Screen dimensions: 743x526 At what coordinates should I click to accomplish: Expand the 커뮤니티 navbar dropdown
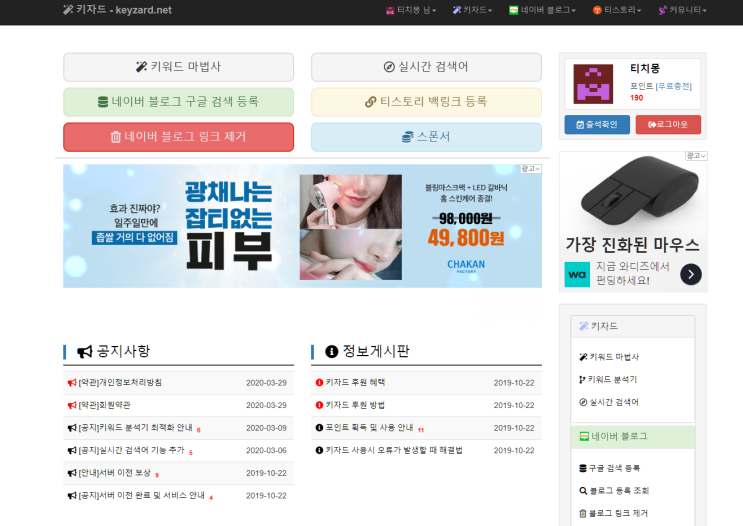click(682, 10)
